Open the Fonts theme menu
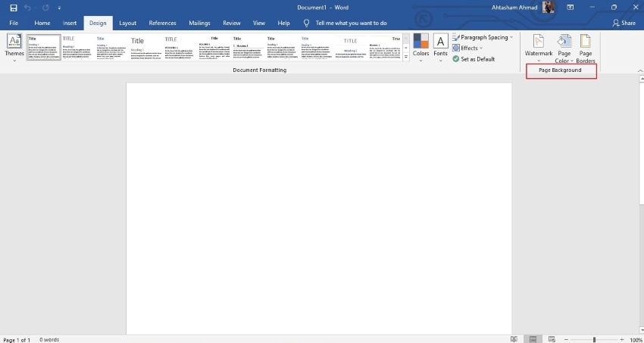The image size is (644, 343). 440,48
